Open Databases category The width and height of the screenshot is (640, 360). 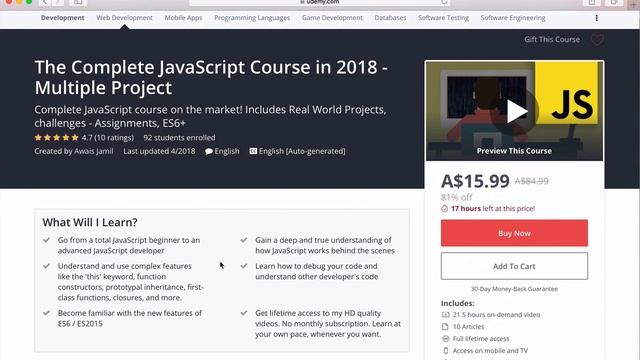pos(390,18)
